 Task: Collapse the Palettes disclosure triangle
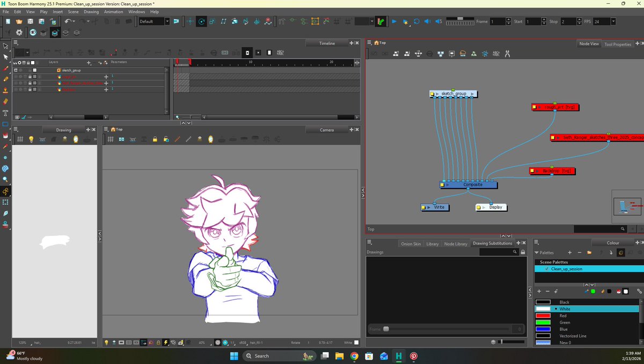click(537, 252)
